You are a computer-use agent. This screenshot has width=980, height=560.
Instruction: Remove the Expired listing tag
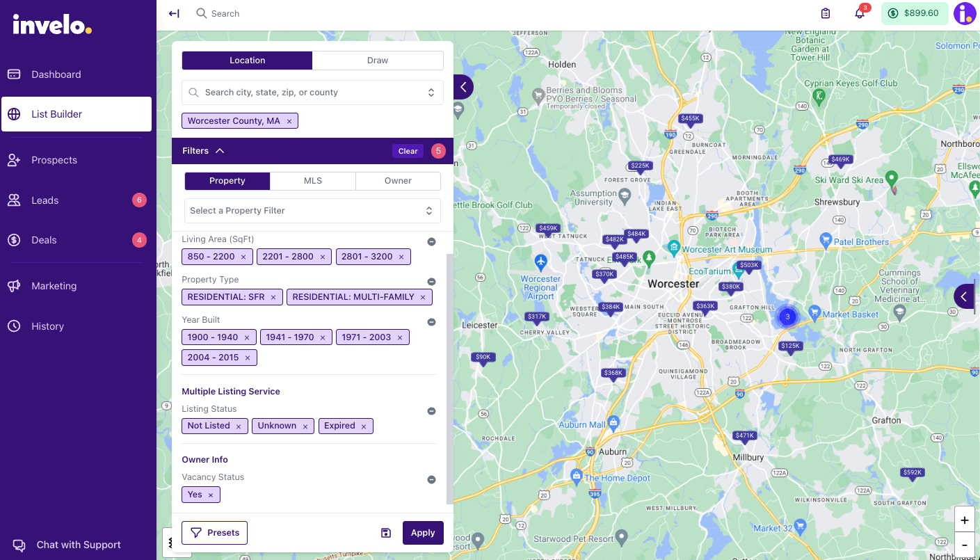coord(364,426)
